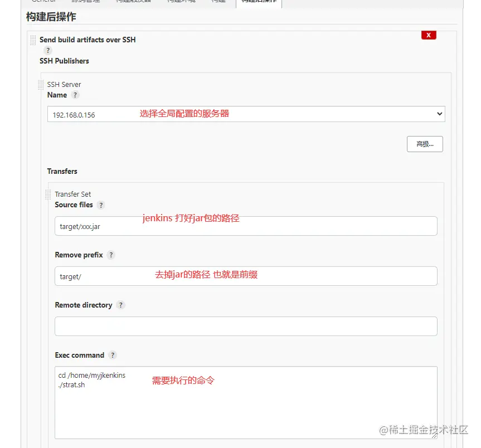Open help for Send build artifacts over SSH
The height and width of the screenshot is (448, 481).
[x=48, y=50]
